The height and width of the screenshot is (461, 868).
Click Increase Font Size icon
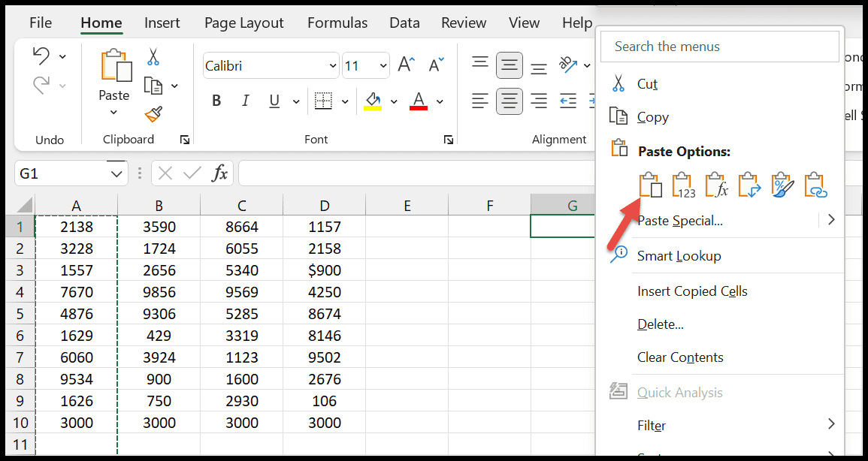pos(407,65)
